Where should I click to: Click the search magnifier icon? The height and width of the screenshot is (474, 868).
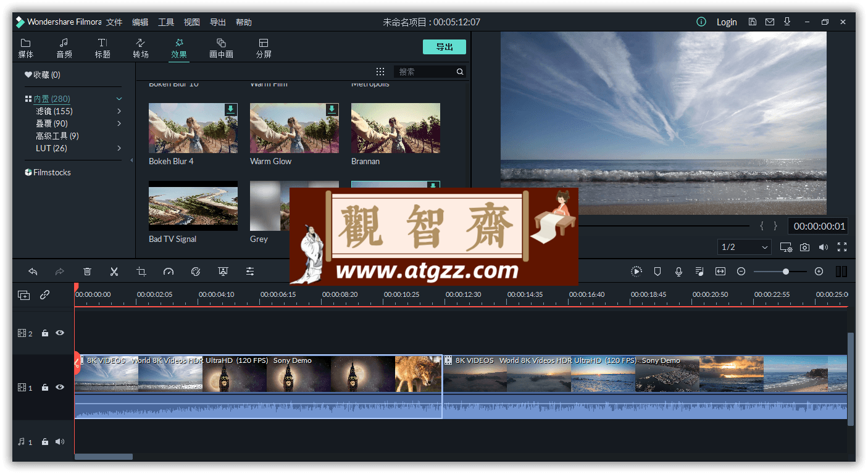click(x=460, y=72)
